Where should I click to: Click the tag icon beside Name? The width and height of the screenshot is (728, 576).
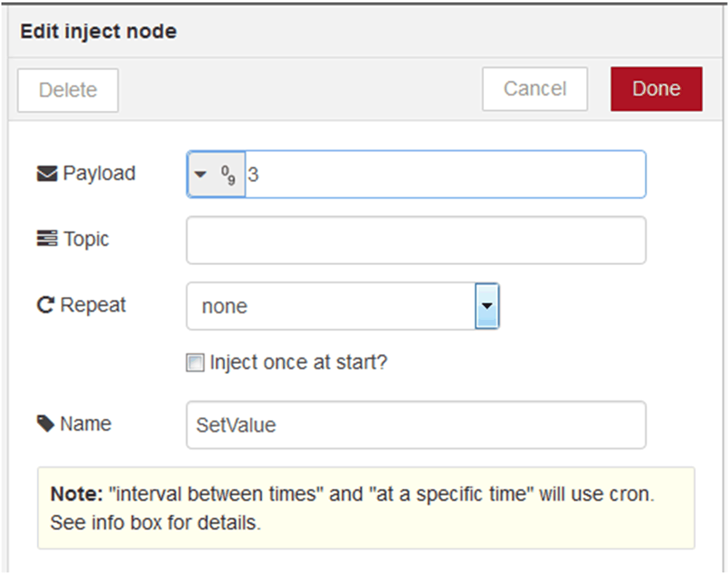pos(46,424)
